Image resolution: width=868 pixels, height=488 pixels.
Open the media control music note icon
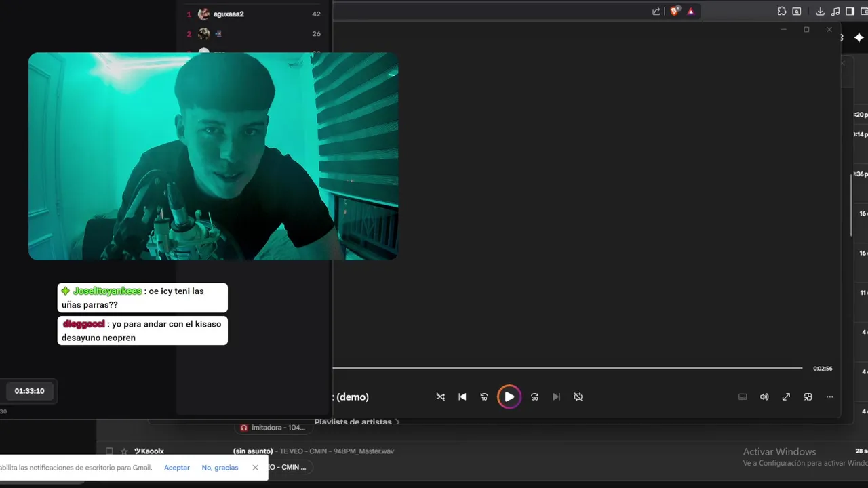point(835,11)
